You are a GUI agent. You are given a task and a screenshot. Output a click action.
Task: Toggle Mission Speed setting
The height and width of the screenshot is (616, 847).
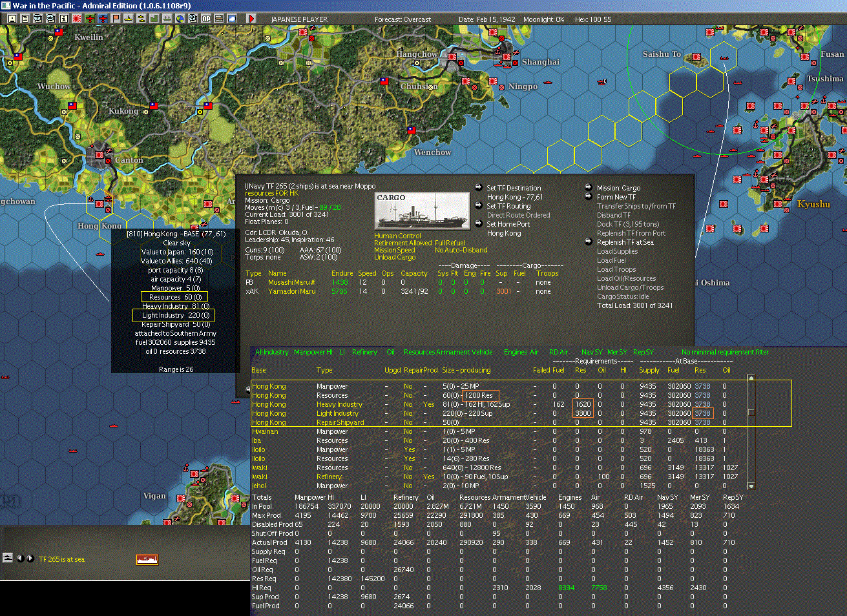(394, 250)
